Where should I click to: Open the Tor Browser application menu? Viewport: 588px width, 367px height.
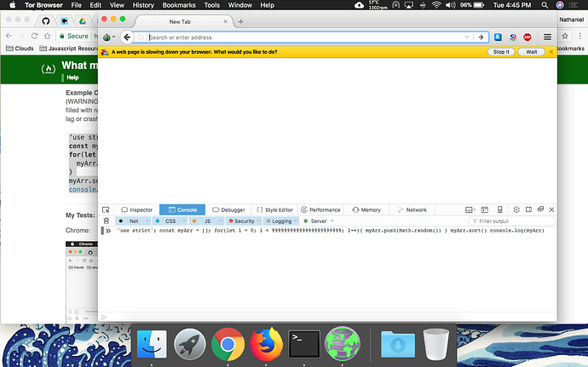tap(43, 5)
